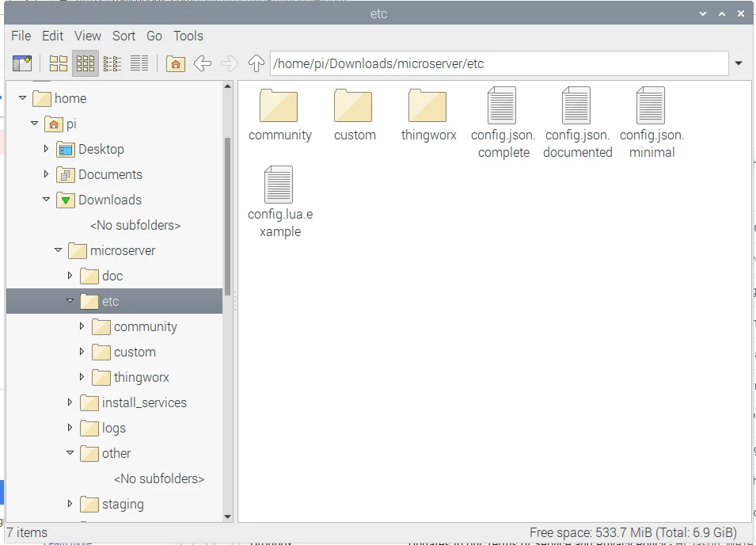756x545 pixels.
Task: Expand the Desktop tree node
Action: coord(46,149)
